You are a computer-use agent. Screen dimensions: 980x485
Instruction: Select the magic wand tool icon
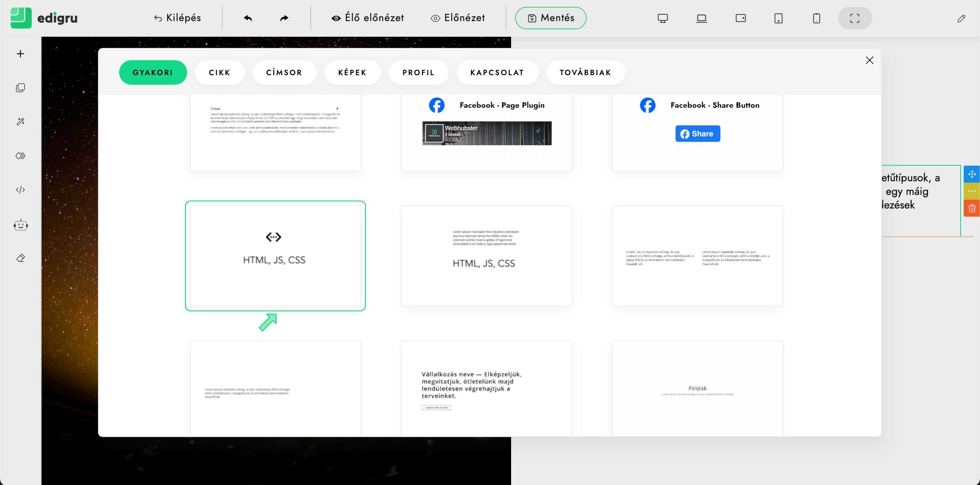(x=20, y=122)
